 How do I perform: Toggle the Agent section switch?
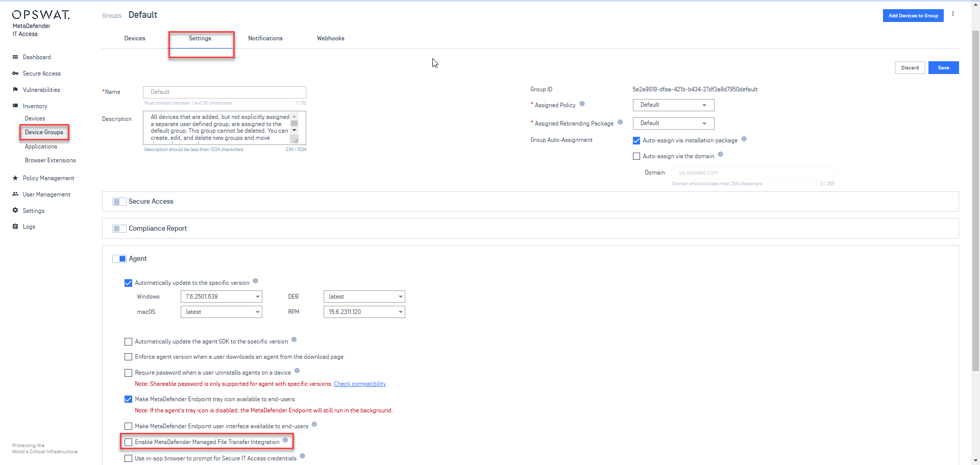click(x=119, y=259)
